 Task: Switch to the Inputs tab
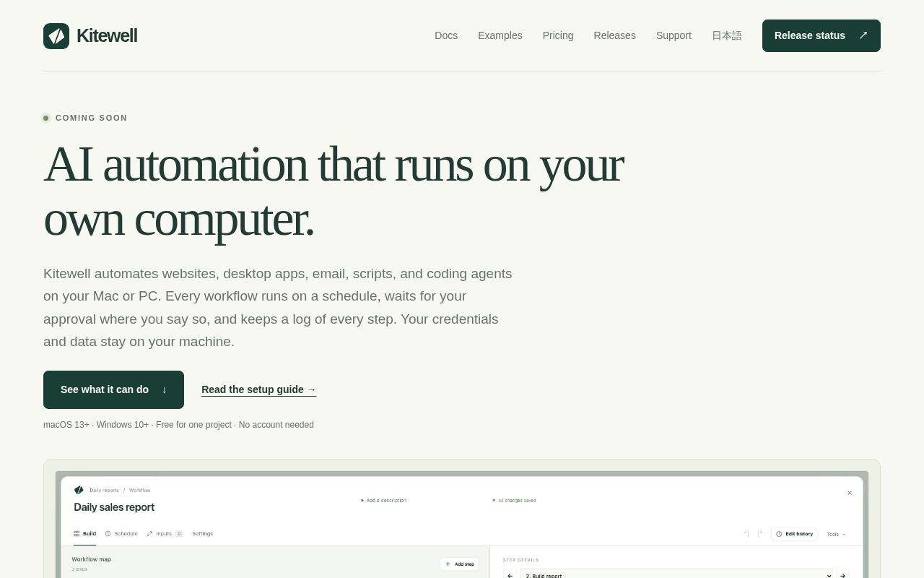165,534
